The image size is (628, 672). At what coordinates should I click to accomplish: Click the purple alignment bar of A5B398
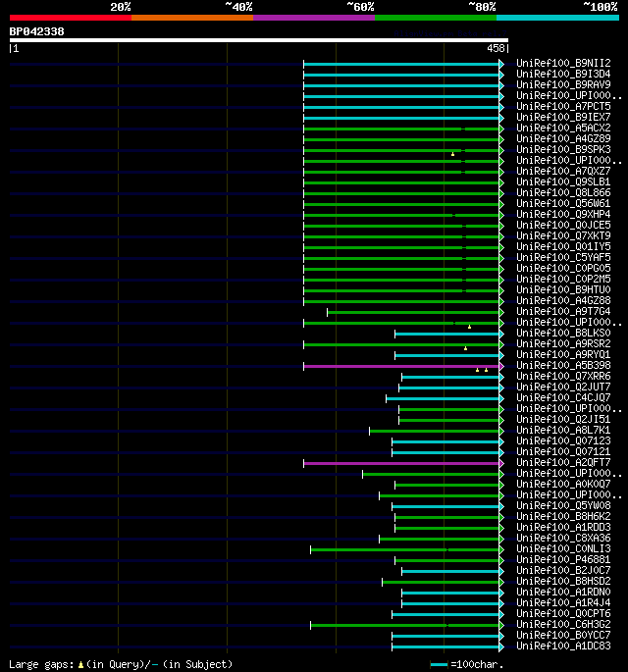point(401,367)
